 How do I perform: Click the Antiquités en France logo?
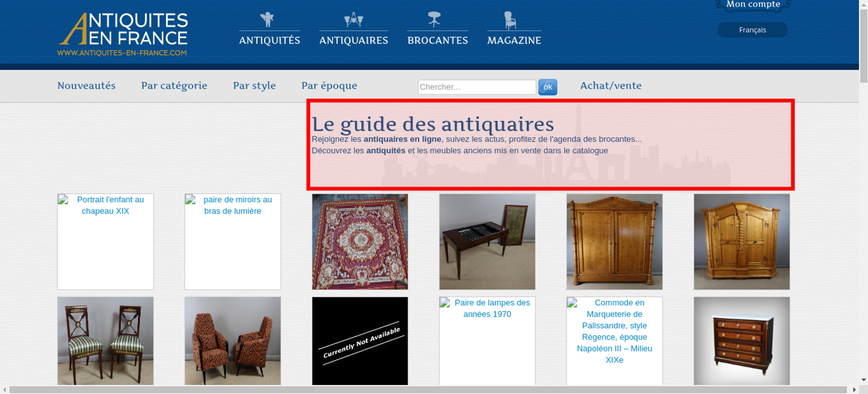(123, 34)
